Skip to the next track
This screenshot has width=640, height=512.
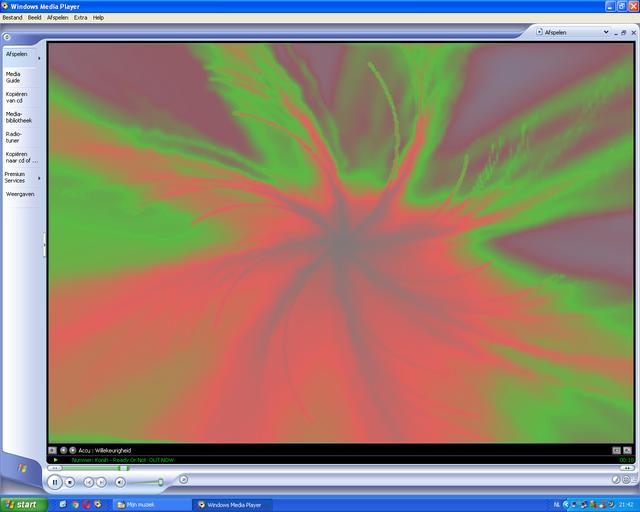[x=101, y=482]
